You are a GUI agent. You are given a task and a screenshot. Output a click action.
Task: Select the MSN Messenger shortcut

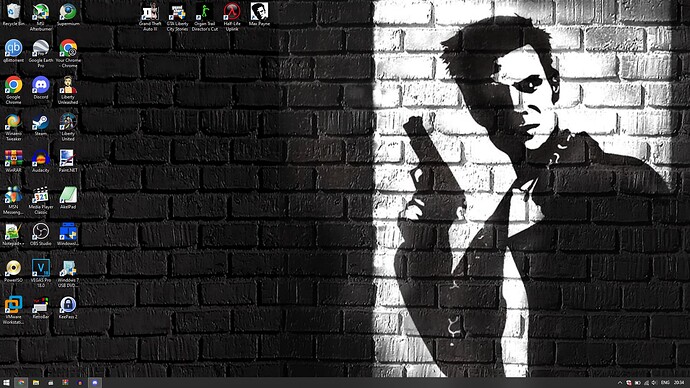[13, 200]
